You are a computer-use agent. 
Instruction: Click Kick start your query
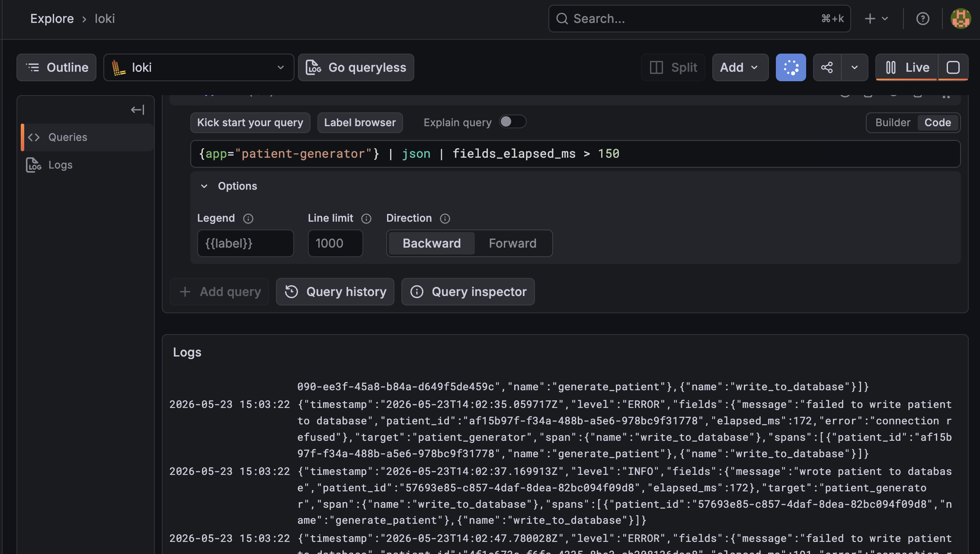(250, 123)
